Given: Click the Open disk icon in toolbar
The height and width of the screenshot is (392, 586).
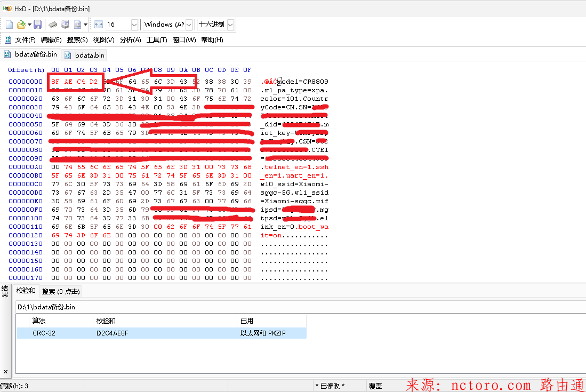Looking at the screenshot, I should [x=65, y=25].
